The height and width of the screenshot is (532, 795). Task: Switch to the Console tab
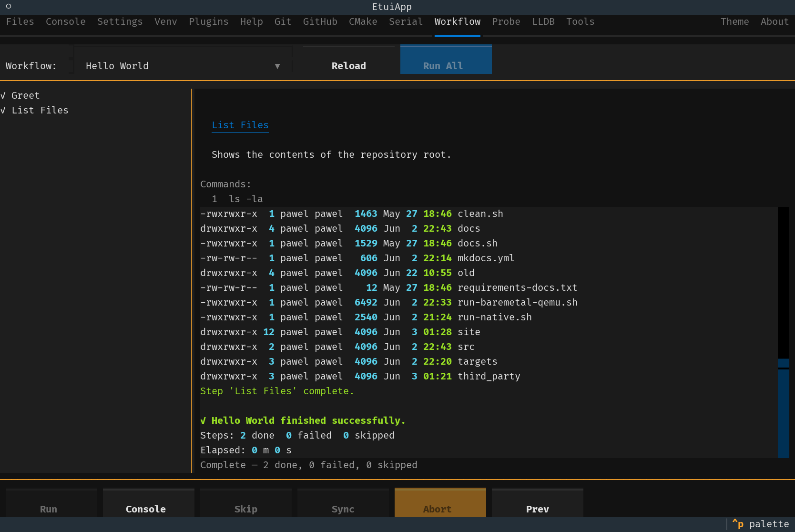pyautogui.click(x=66, y=21)
